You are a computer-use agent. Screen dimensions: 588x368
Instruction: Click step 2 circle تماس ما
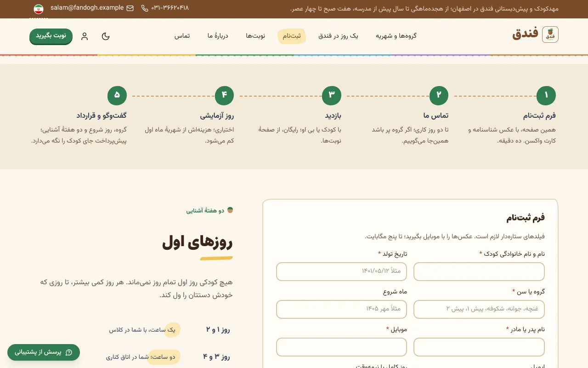click(x=439, y=96)
